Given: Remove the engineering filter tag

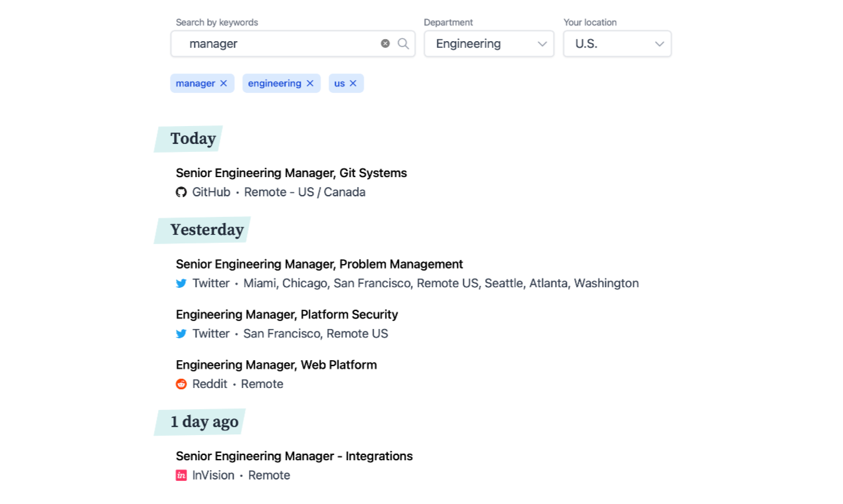Looking at the screenshot, I should (310, 84).
